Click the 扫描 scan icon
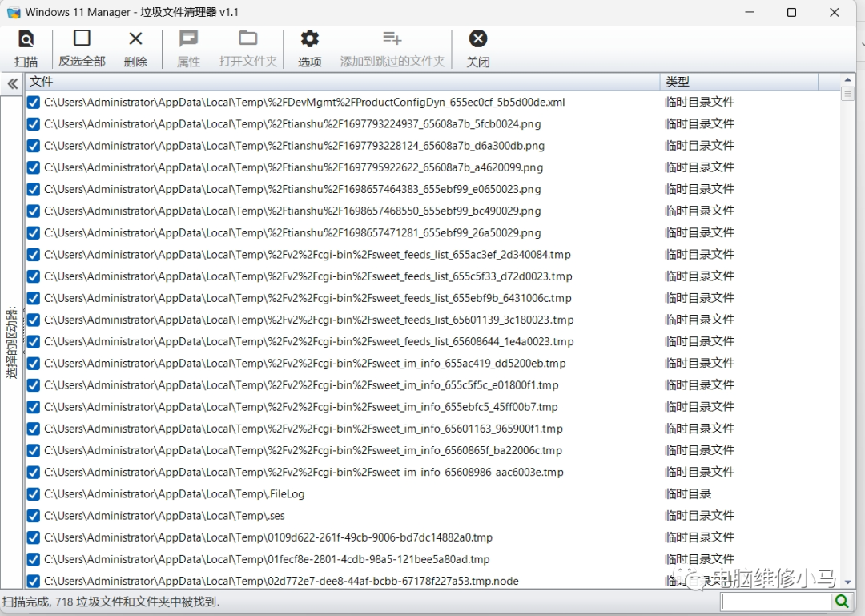 point(26,38)
